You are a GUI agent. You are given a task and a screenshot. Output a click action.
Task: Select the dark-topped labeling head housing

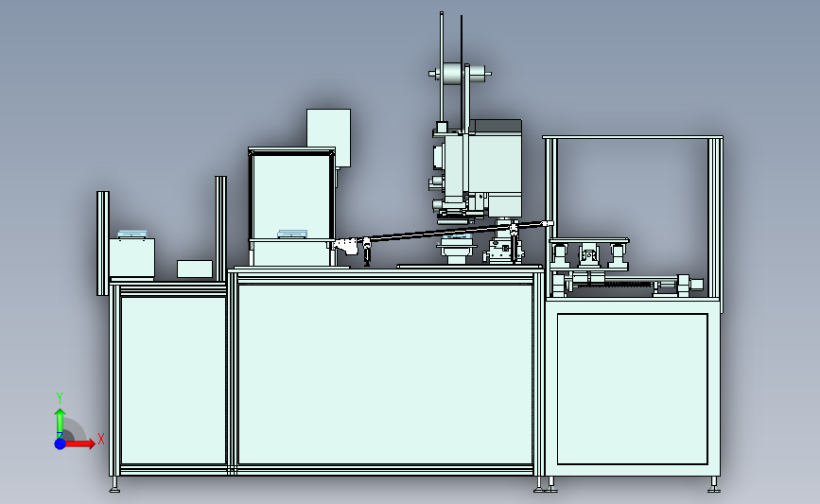click(x=496, y=167)
